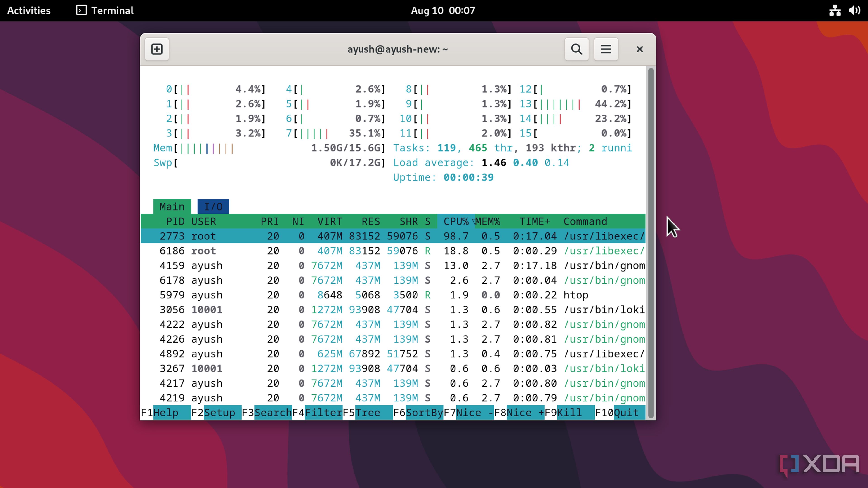This screenshot has height=488, width=868.
Task: Open a new terminal tab
Action: pos(157,49)
